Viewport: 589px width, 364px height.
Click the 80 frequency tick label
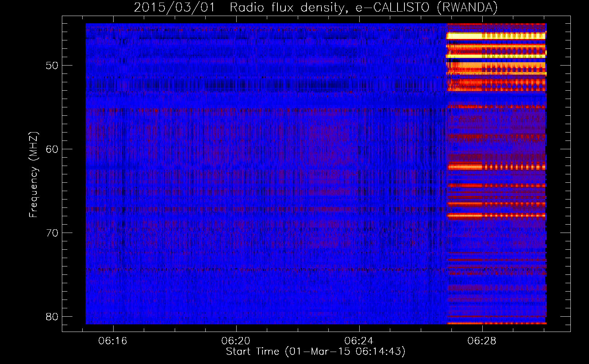click(53, 317)
